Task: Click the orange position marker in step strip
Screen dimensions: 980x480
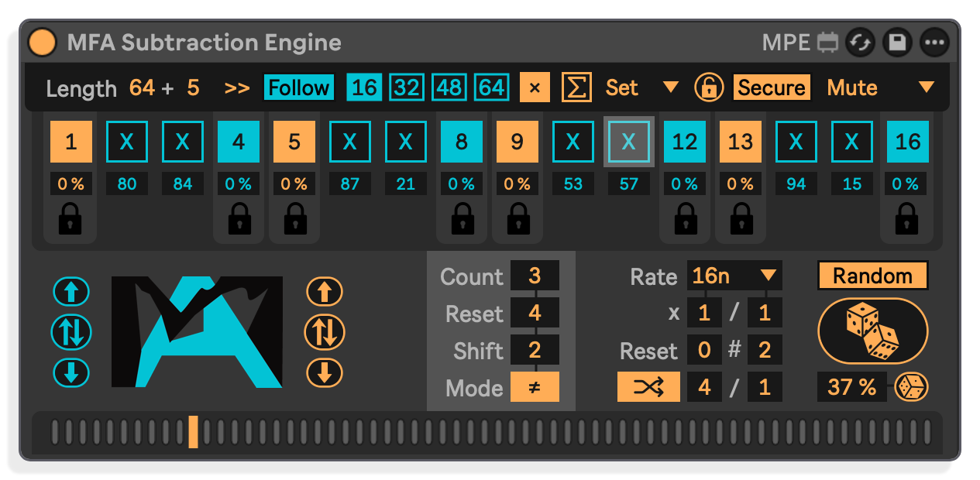Action: coord(193,432)
